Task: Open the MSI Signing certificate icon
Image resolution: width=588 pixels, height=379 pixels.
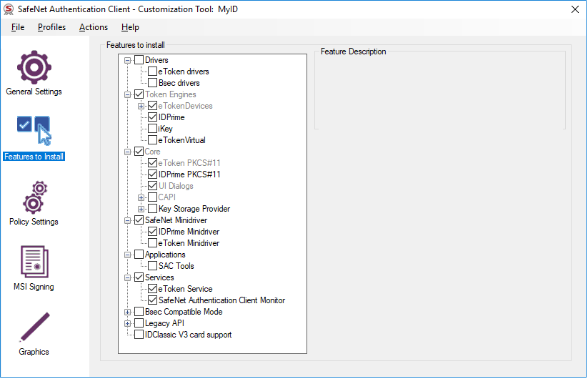Action: click(34, 262)
